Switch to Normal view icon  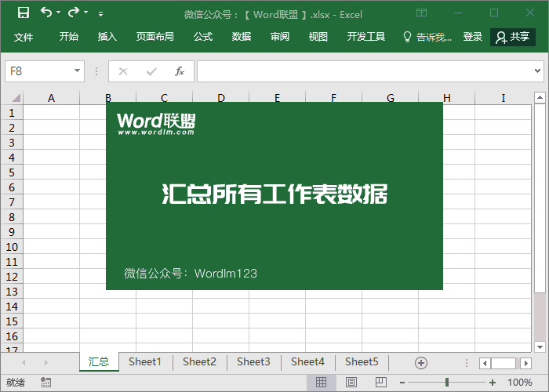[x=321, y=383]
